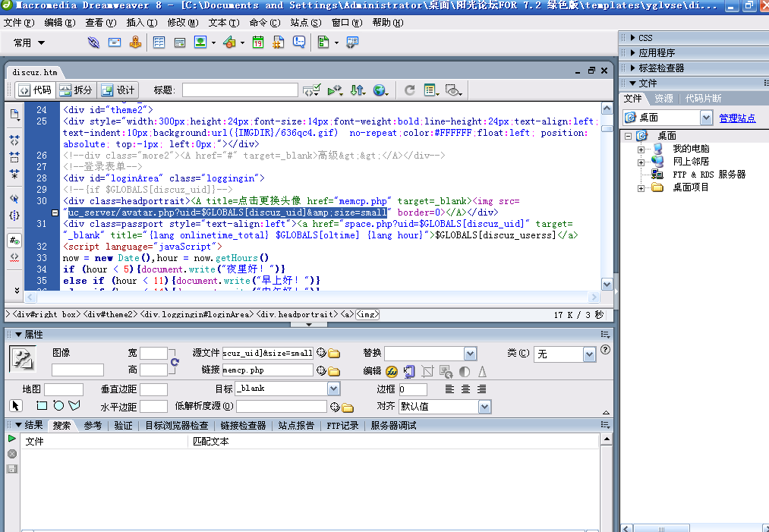Screen dimensions: 769x532
Task: Adjust image brightness and contrast
Action: pyautogui.click(x=464, y=372)
